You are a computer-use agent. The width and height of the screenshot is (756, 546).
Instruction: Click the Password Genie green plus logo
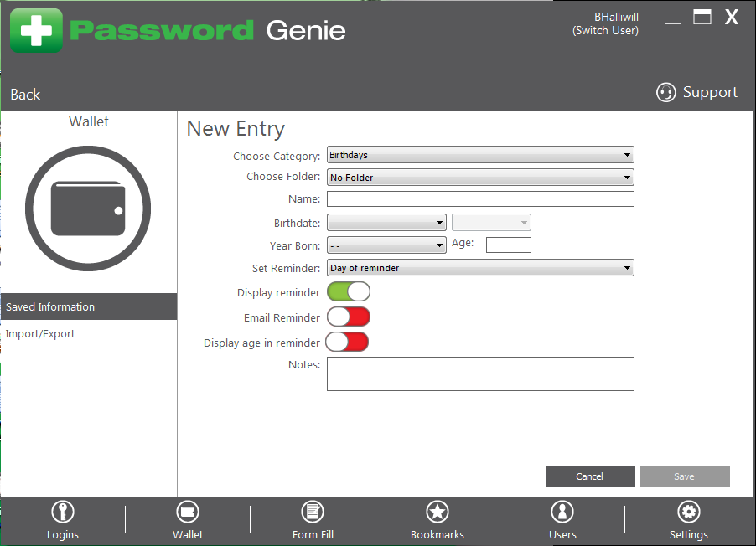point(37,30)
